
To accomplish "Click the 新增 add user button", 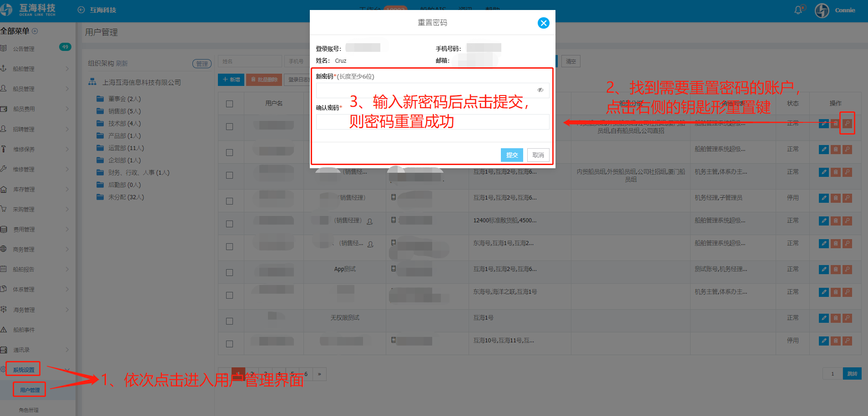I will 231,80.
